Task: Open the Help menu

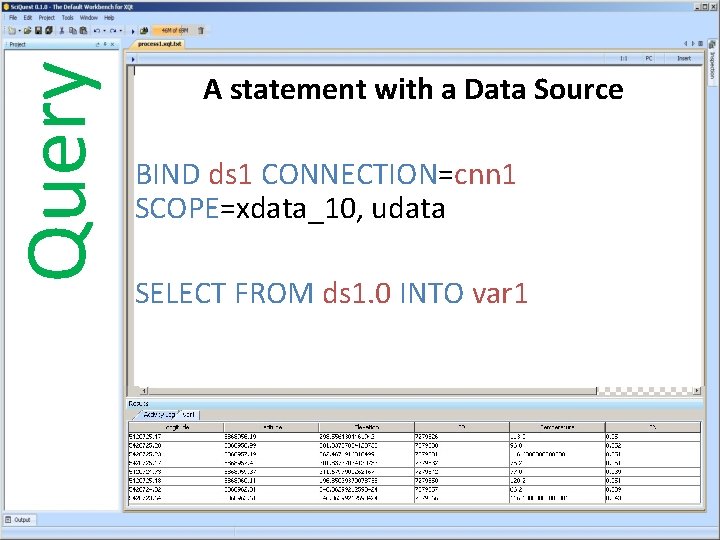Action: pos(109,17)
